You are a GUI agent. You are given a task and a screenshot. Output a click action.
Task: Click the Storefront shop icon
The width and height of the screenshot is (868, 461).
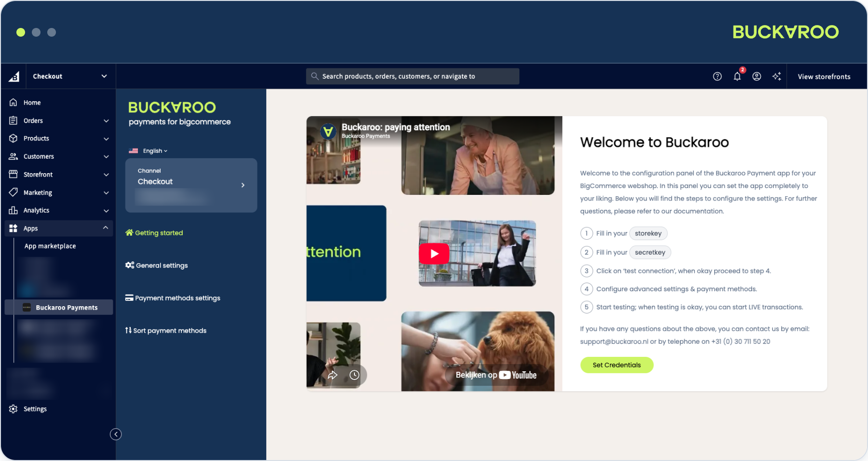coord(14,174)
